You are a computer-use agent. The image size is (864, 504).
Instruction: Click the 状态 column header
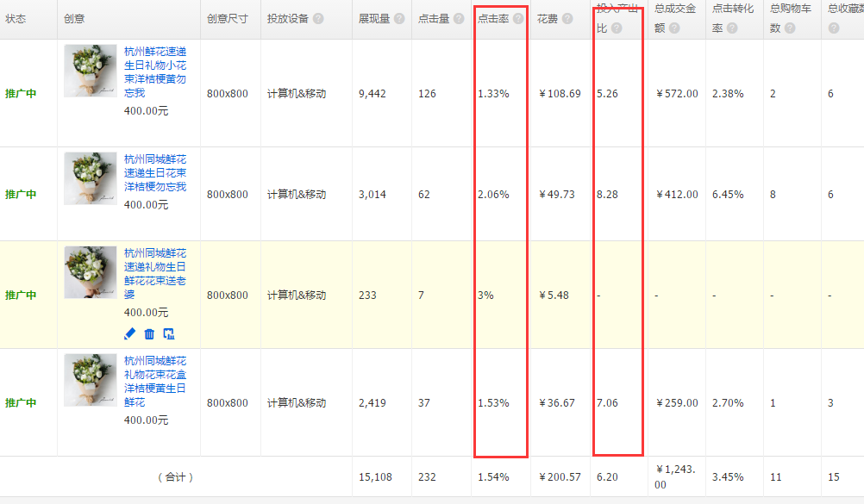(16, 19)
